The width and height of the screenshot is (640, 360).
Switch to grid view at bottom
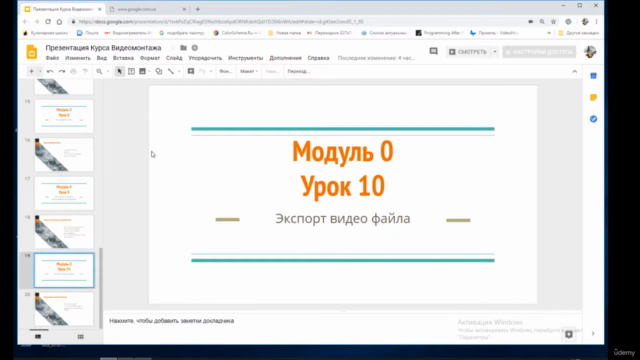point(80,337)
